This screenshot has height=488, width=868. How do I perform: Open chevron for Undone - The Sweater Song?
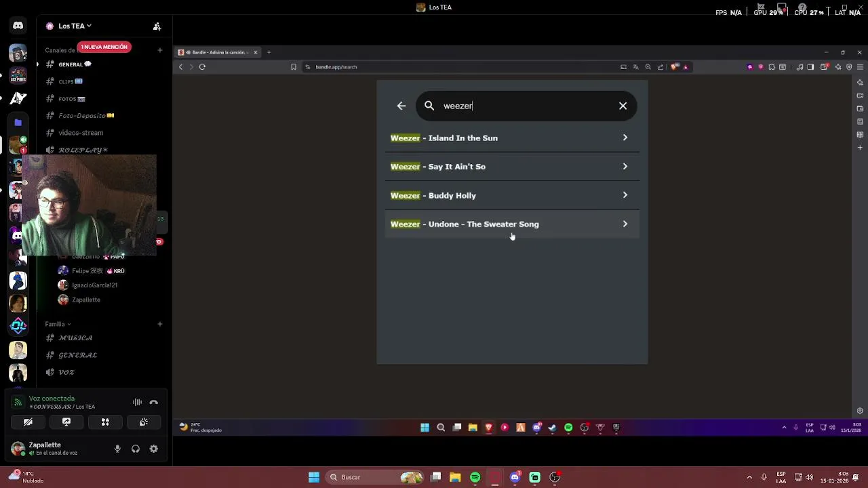[625, 224]
